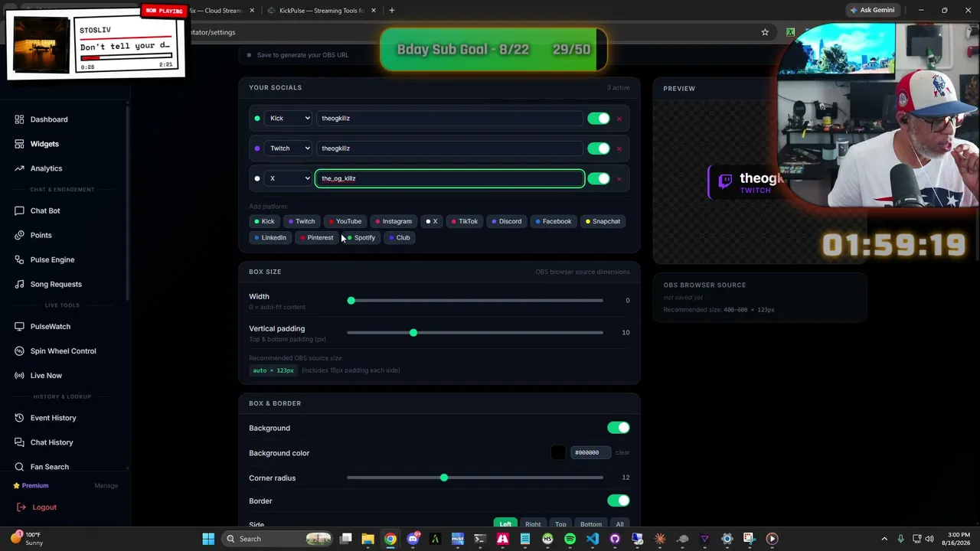Open GitHub Desktop from the taskbar
This screenshot has height=551, width=980.
point(615,539)
